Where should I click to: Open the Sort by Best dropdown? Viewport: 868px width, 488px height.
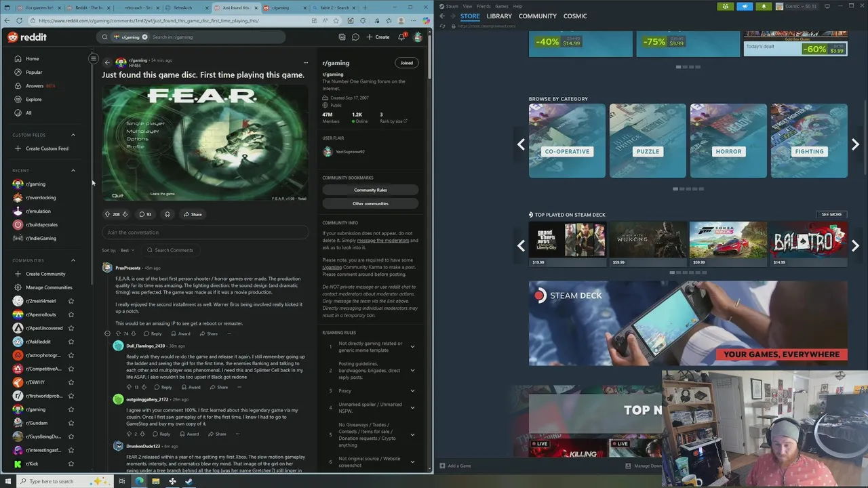(127, 250)
